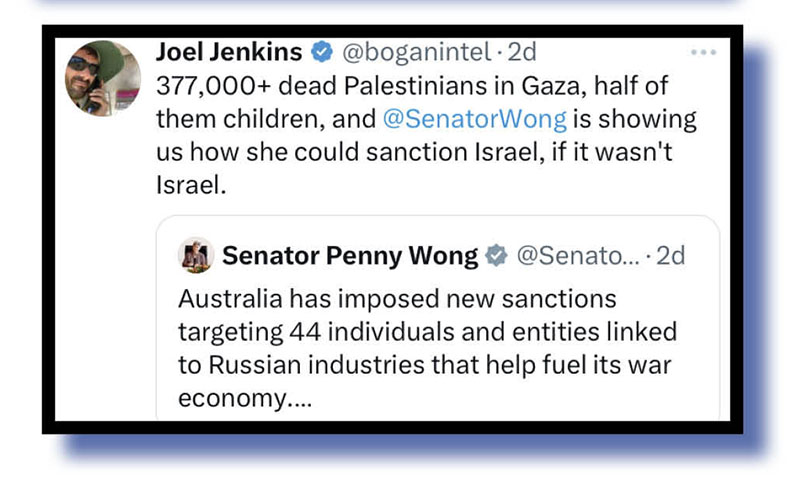
Task: Click Senator Penny Wong's small avatar
Action: [x=195, y=256]
